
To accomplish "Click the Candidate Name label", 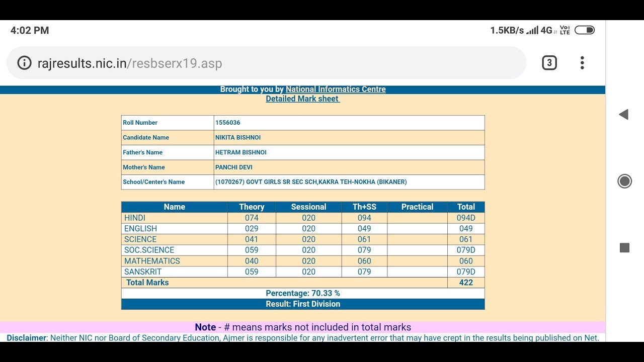I will click(146, 137).
